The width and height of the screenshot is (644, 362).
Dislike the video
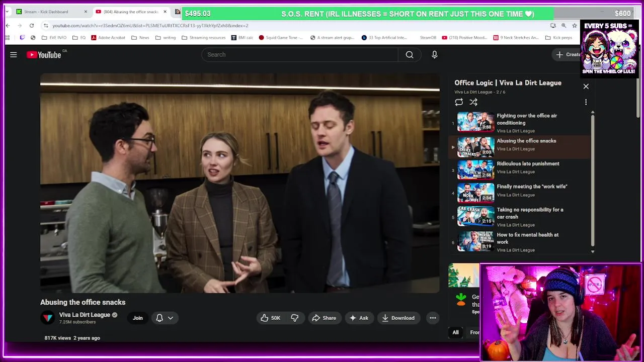295,318
